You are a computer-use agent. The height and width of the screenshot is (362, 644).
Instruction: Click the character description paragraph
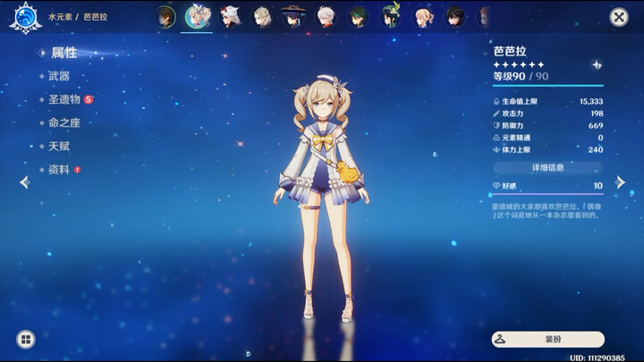547,211
